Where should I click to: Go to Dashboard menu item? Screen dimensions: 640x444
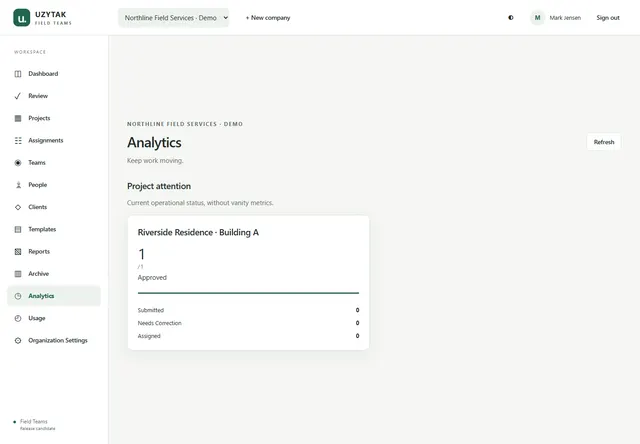pos(43,74)
